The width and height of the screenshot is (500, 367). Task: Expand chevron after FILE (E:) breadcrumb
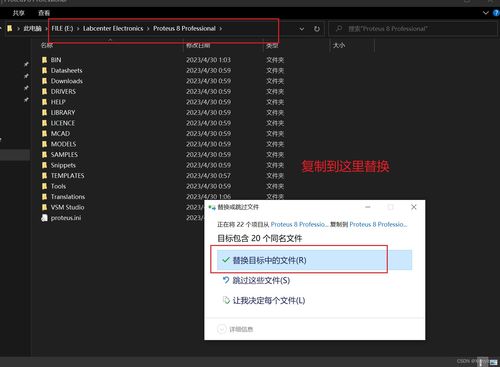[78, 29]
